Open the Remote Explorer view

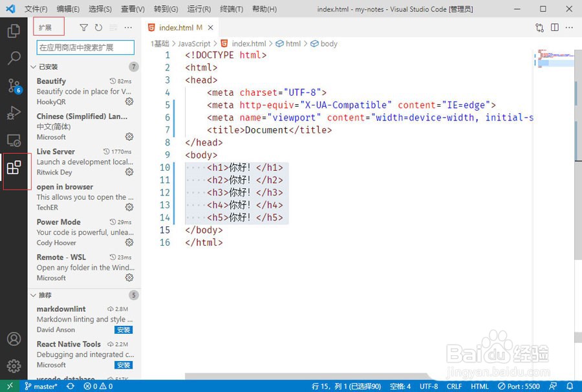(x=14, y=140)
